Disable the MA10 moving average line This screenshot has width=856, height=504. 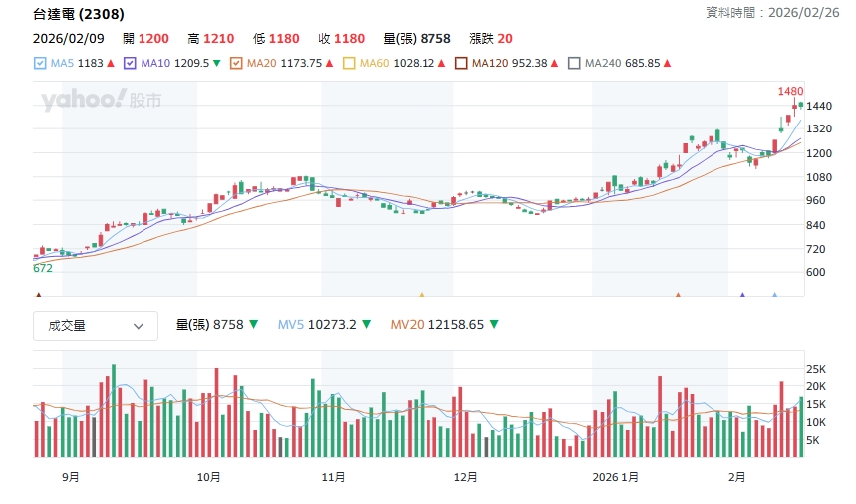click(x=132, y=63)
